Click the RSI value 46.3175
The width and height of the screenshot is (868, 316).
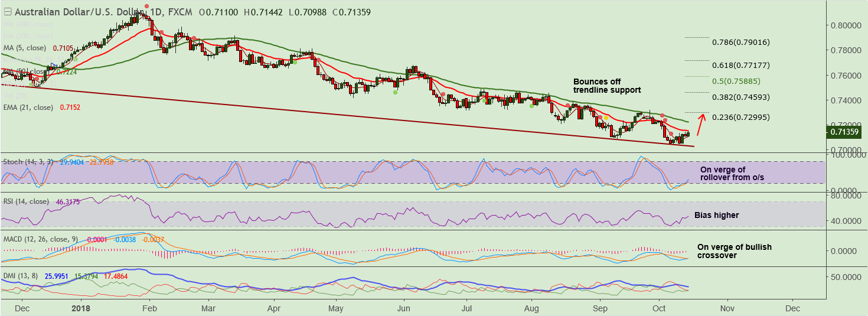(x=67, y=201)
